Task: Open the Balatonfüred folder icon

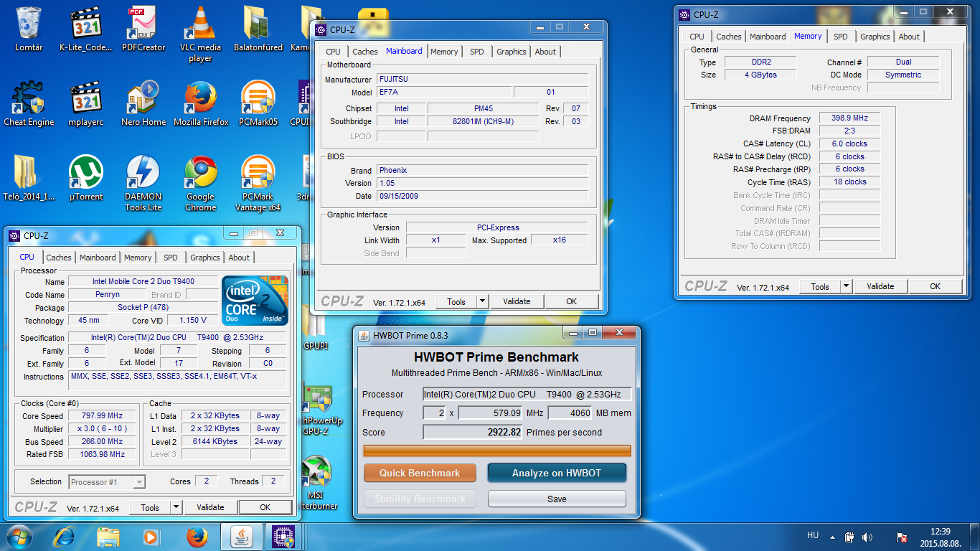Action: 257,29
